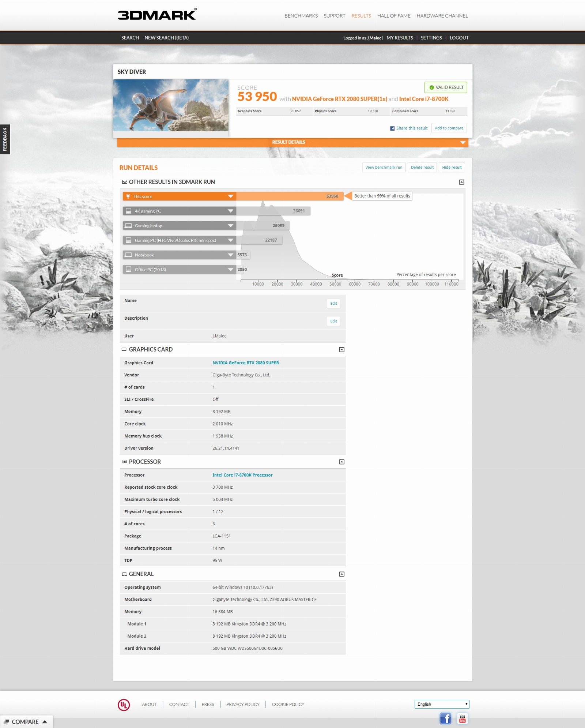Click the 3DMark logo
Viewport: 585px width, 728px height.
157,14
